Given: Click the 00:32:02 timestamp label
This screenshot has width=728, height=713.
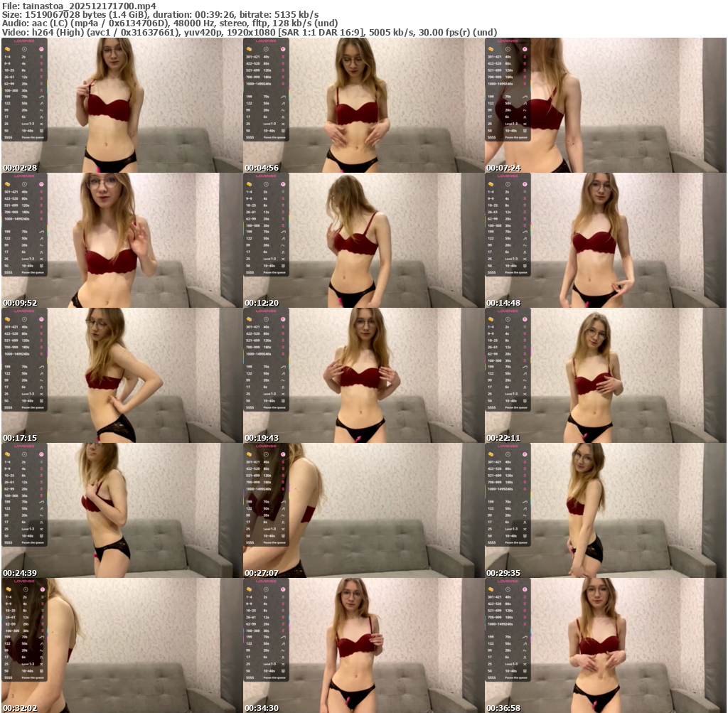Looking at the screenshot, I should tap(19, 708).
